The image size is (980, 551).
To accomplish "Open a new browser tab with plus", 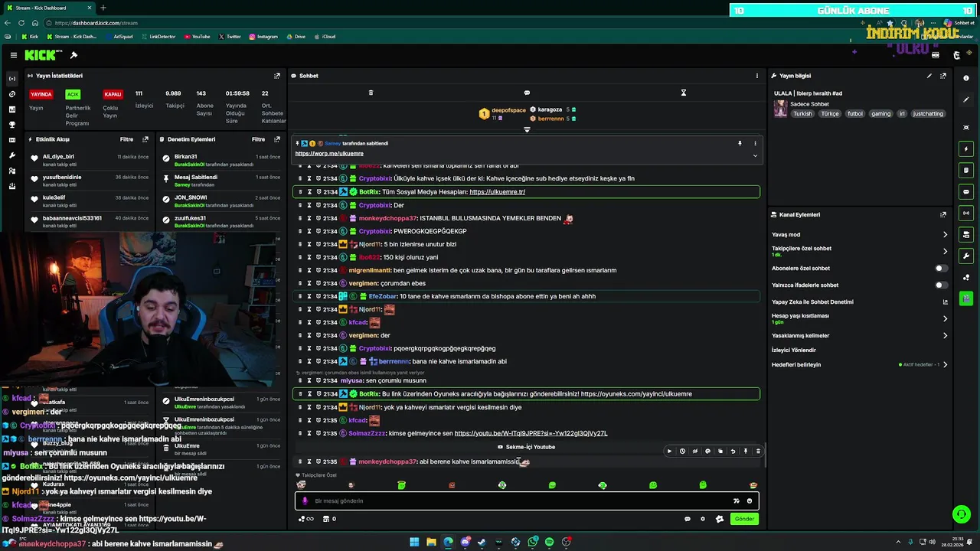I will (103, 8).
